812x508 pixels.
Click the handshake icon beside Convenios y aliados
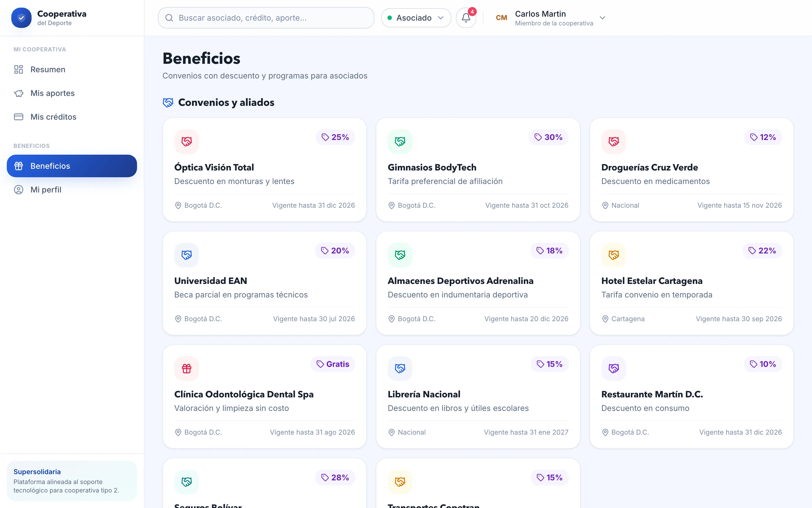(x=168, y=102)
